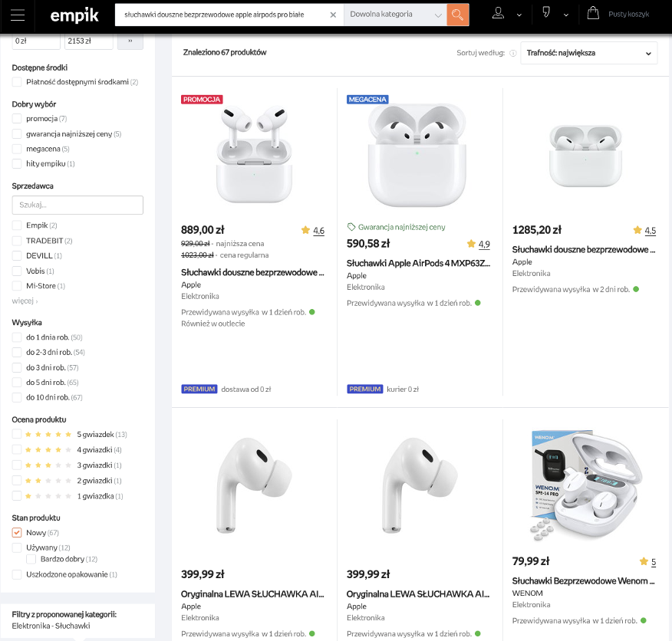Viewport: 672px width, 641px height.
Task: Enable the promocja filter checkbox
Action: [17, 119]
